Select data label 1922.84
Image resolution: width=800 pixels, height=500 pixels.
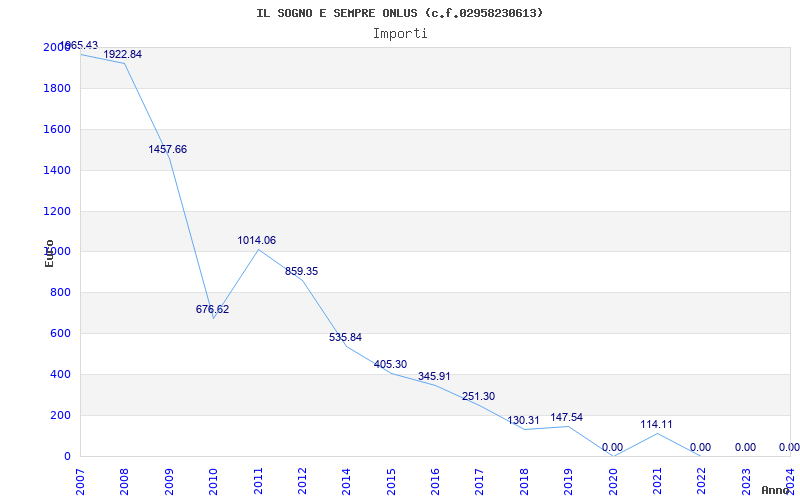122,55
